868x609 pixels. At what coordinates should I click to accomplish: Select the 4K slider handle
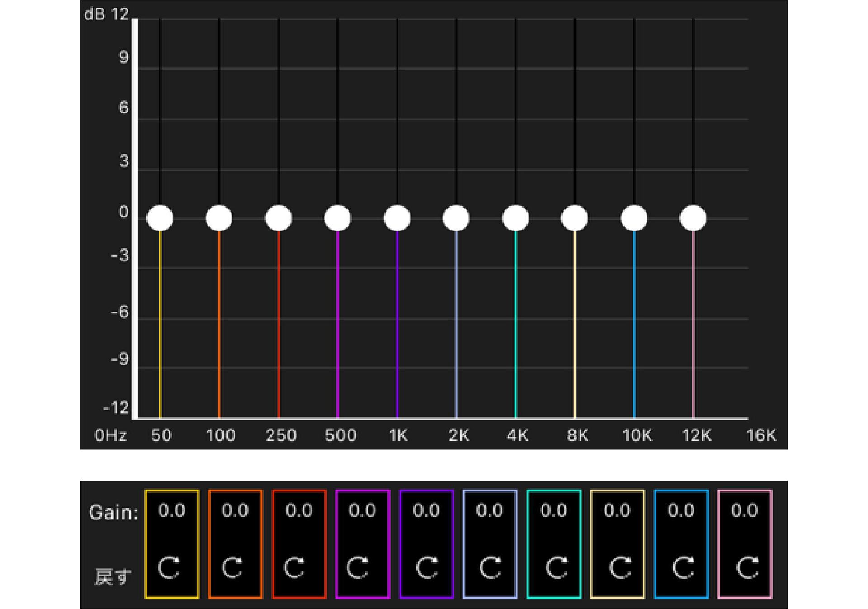point(516,218)
